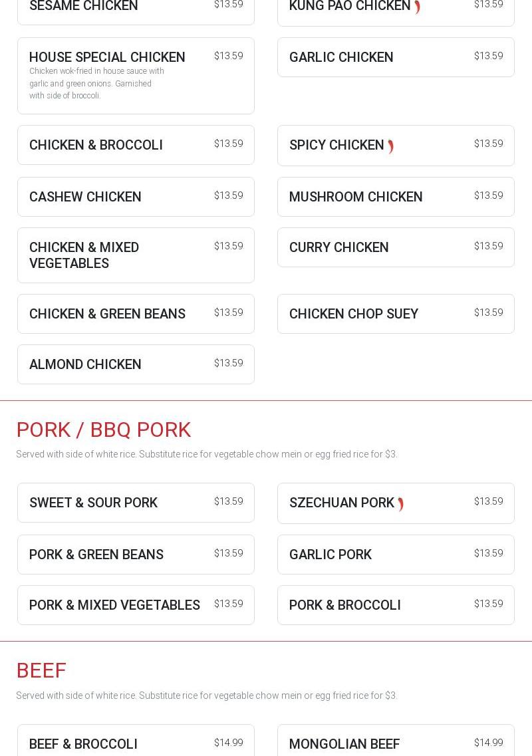Select Almond Chicken from the list
The height and width of the screenshot is (756, 532).
point(136,364)
